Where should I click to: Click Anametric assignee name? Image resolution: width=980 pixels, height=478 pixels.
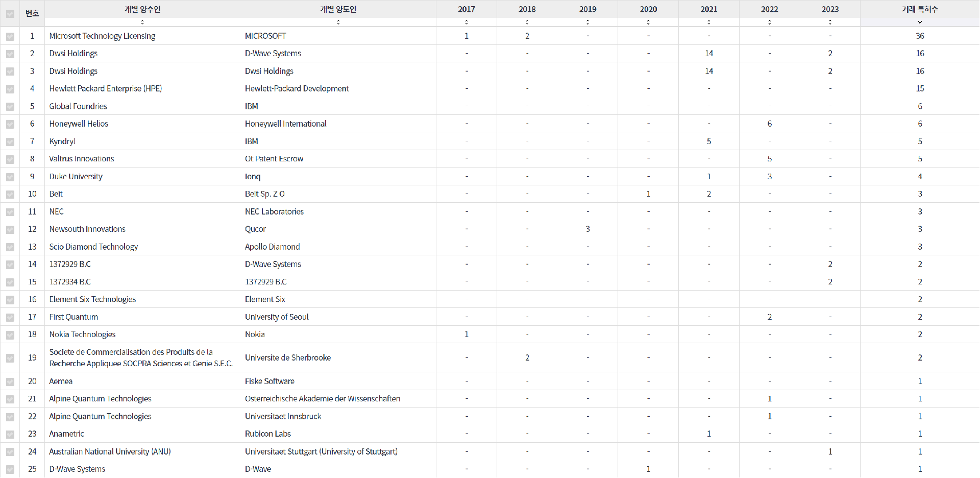point(66,434)
